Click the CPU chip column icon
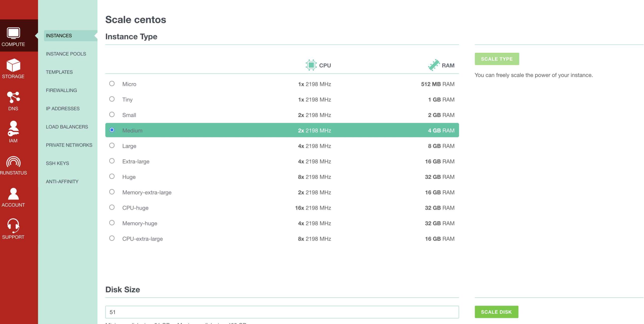Image resolution: width=644 pixels, height=324 pixels. pos(311,65)
